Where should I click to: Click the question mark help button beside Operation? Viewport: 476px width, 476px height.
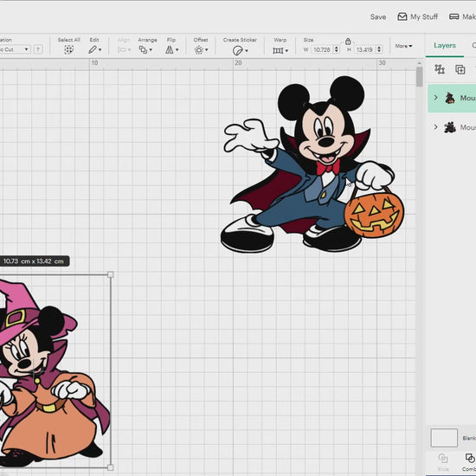coord(38,49)
